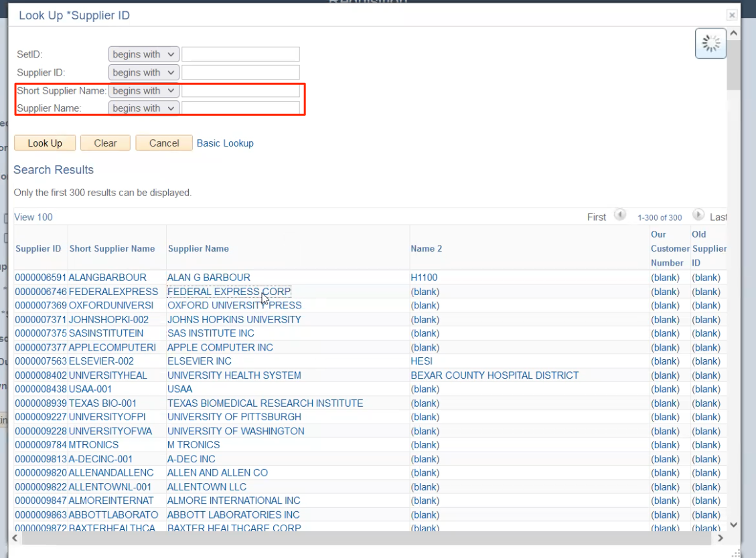Viewport: 756px width, 558px height.
Task: Click the dialog resize grip corner
Action: 736,553
